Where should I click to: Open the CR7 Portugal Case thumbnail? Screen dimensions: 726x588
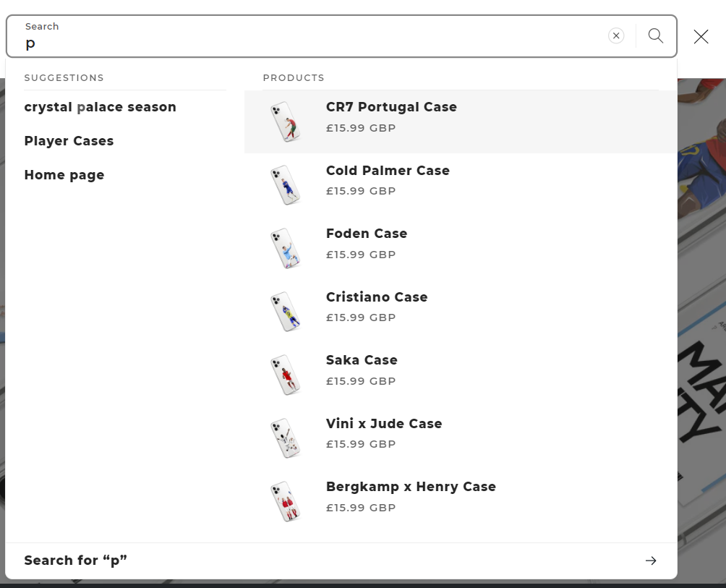click(x=285, y=122)
